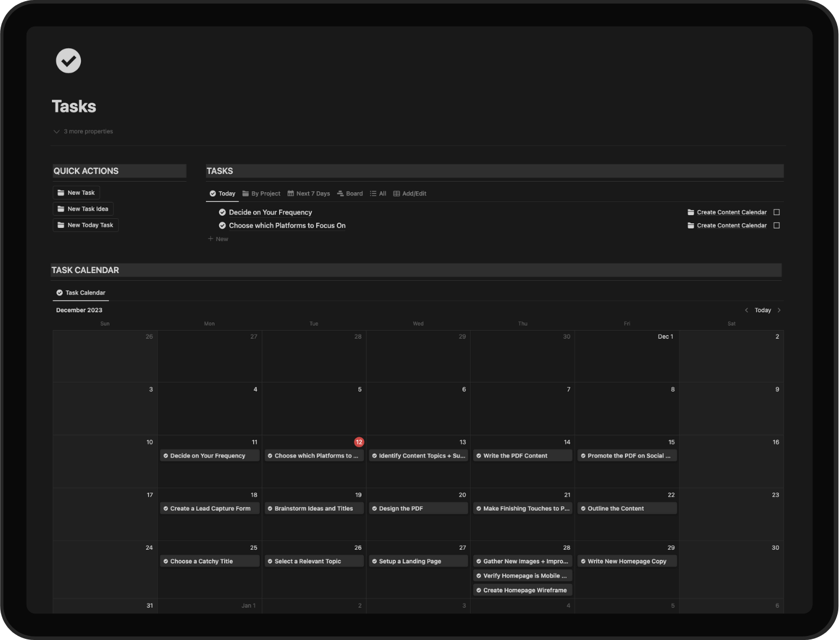The image size is (840, 640).
Task: Click checkmark icon beside Choose which Platforms task
Action: click(222, 226)
